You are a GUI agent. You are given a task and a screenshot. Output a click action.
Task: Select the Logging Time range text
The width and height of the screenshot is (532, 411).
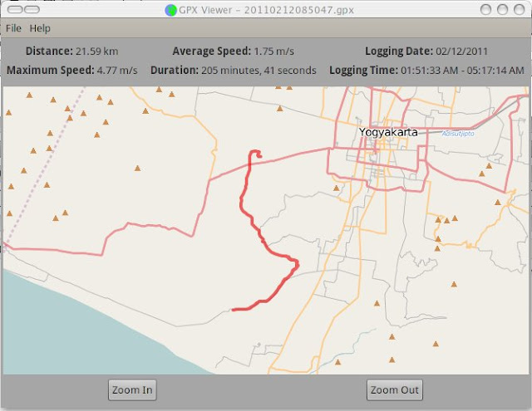(462, 71)
